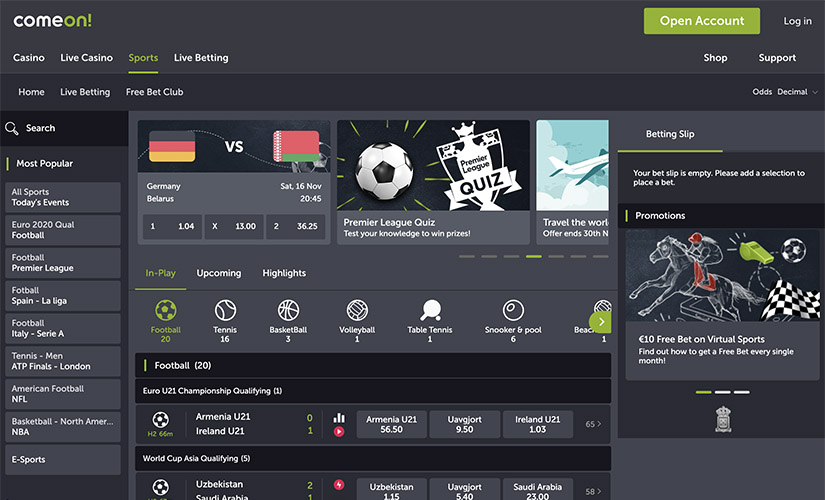Select the Sports menu item

pyautogui.click(x=143, y=57)
